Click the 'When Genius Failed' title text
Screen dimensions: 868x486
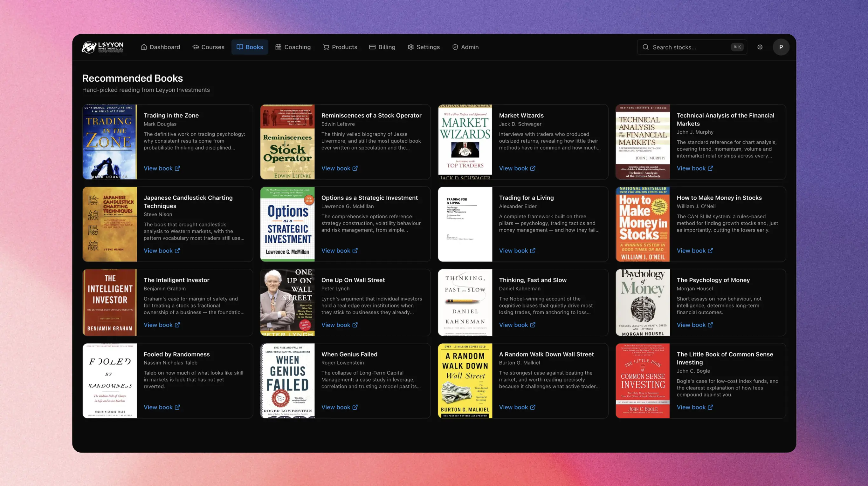coord(349,354)
